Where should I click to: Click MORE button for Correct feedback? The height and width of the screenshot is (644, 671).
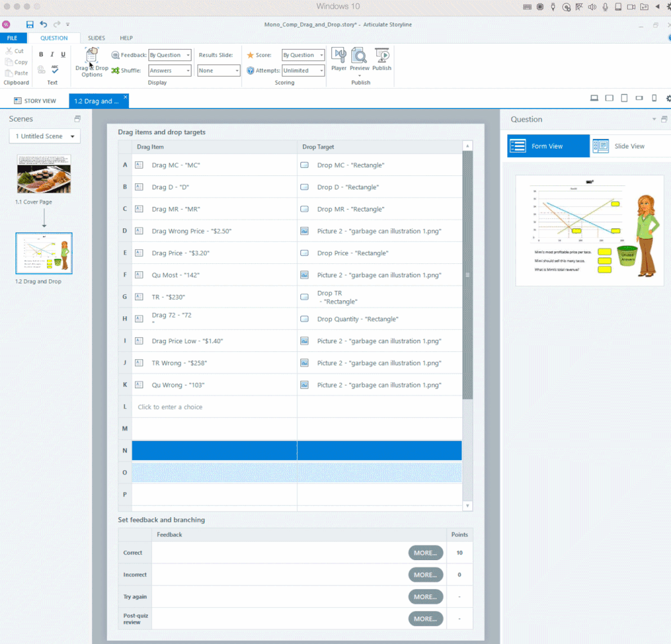tap(425, 553)
